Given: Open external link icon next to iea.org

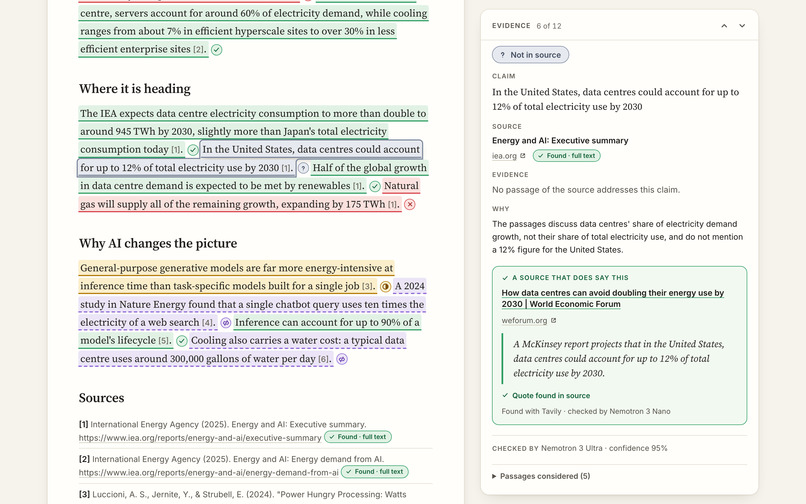Looking at the screenshot, I should click(x=523, y=155).
